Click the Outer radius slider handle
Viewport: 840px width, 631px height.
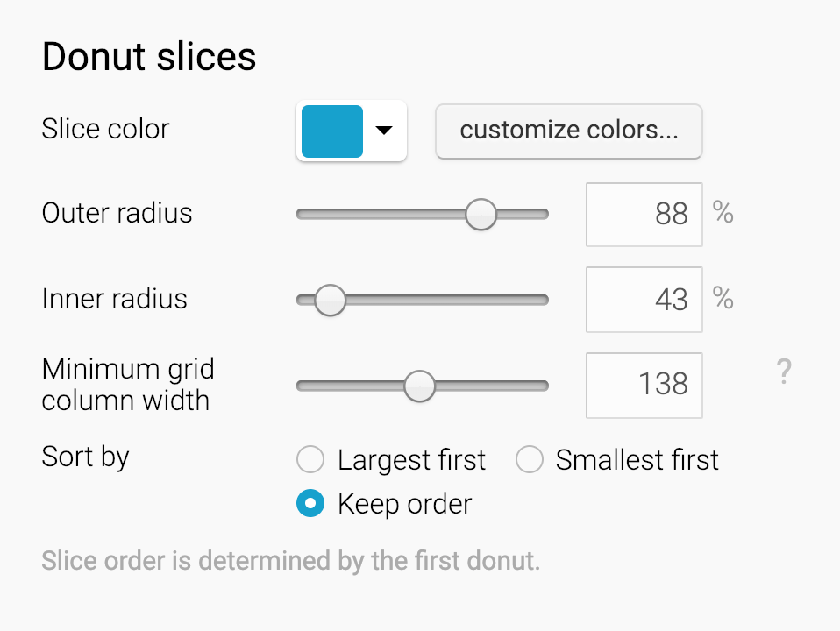481,214
